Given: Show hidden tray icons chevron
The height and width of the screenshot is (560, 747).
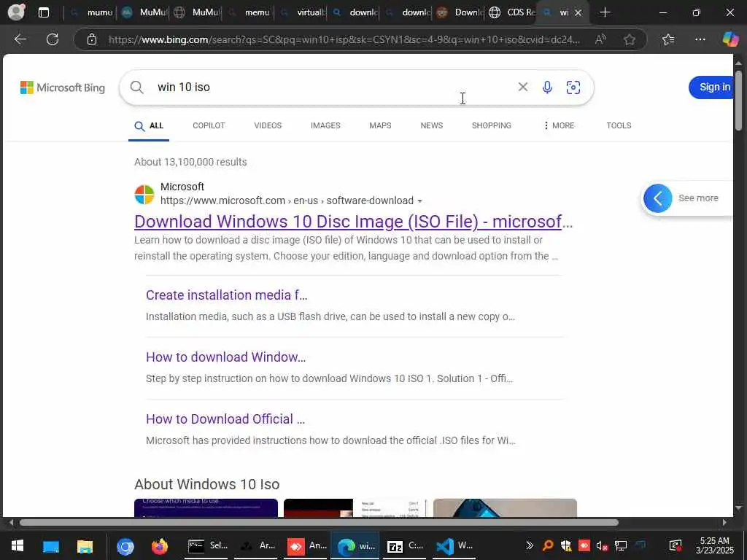Looking at the screenshot, I should 530,545.
